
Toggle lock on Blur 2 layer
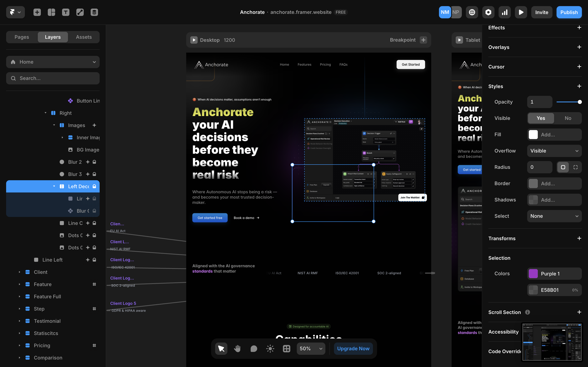(x=94, y=162)
